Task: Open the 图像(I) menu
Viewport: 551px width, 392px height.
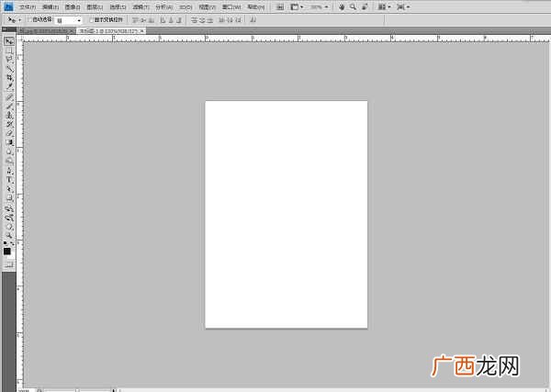Action: click(x=73, y=7)
